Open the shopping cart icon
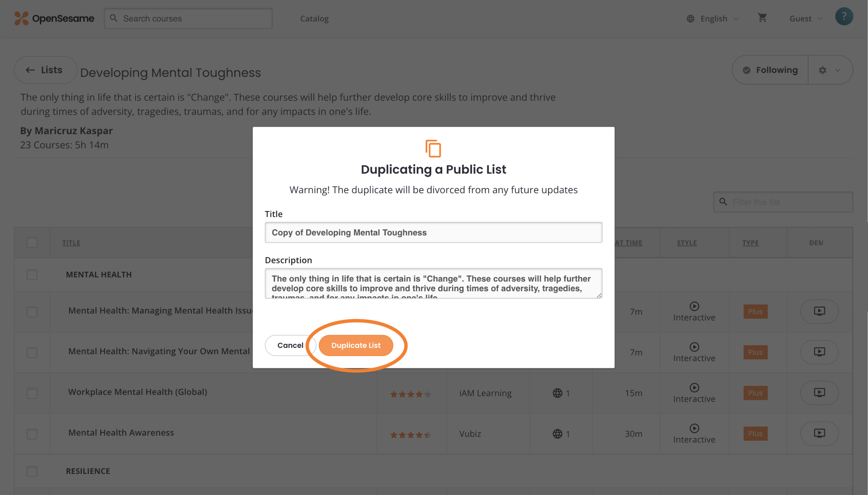The width and height of the screenshot is (868, 495). 762,18
